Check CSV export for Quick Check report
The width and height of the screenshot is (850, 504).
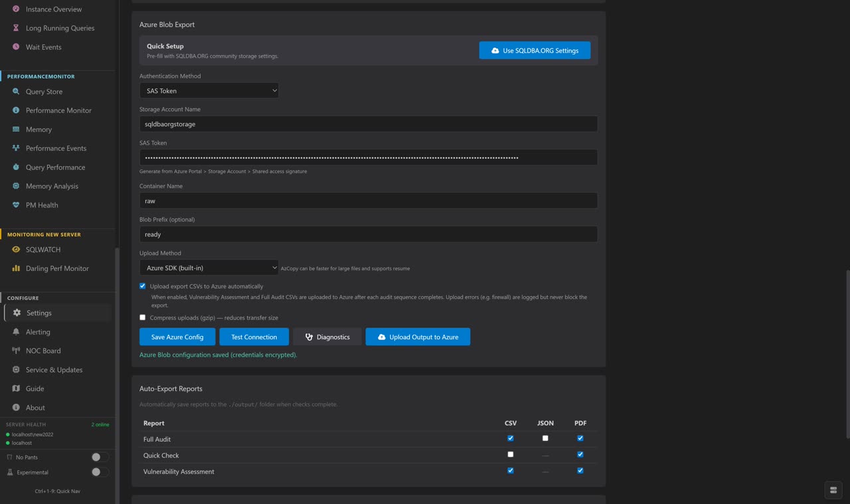[x=510, y=454]
